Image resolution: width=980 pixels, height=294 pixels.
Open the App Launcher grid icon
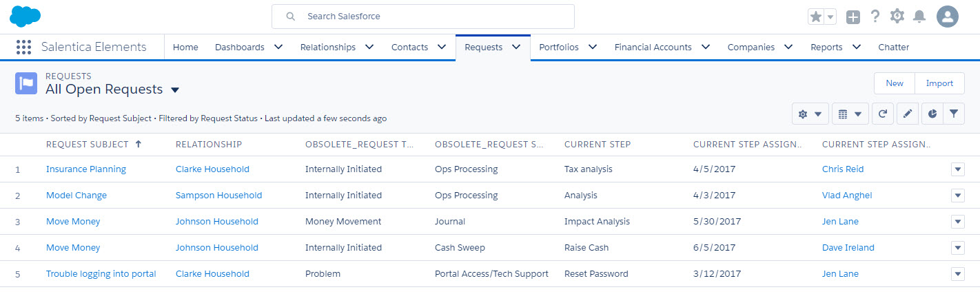click(23, 48)
